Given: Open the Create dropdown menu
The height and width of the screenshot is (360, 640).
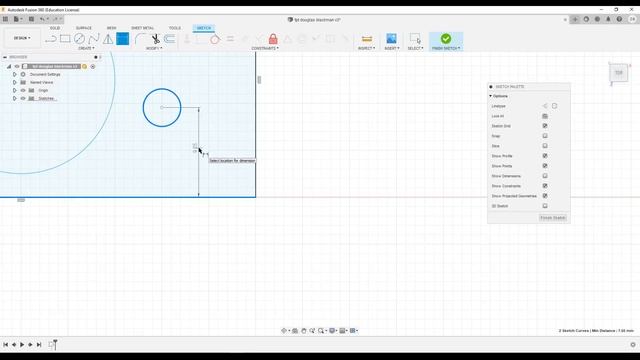Looking at the screenshot, I should 86,48.
